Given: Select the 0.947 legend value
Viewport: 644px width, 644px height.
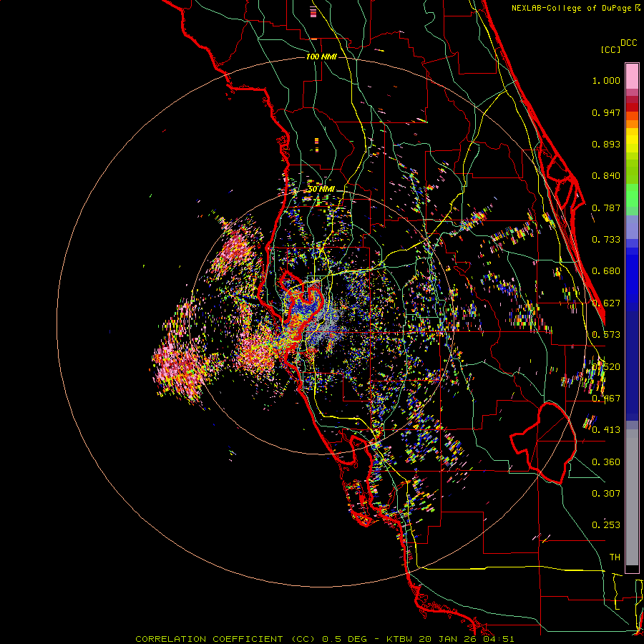Looking at the screenshot, I should [x=606, y=112].
